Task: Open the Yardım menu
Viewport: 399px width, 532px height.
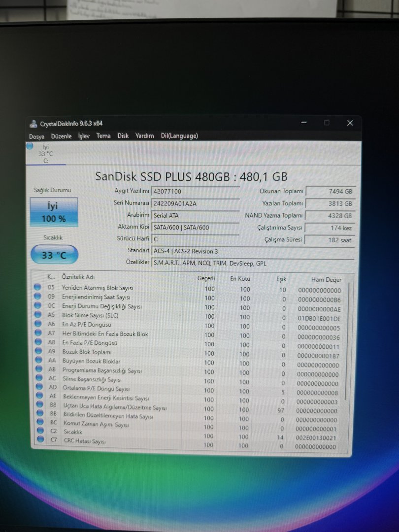Action: coord(144,136)
